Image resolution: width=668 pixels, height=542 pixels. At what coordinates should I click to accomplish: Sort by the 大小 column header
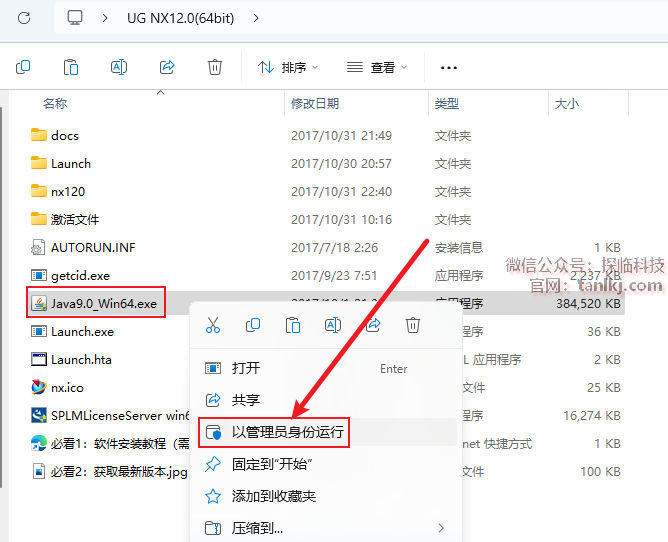567,104
